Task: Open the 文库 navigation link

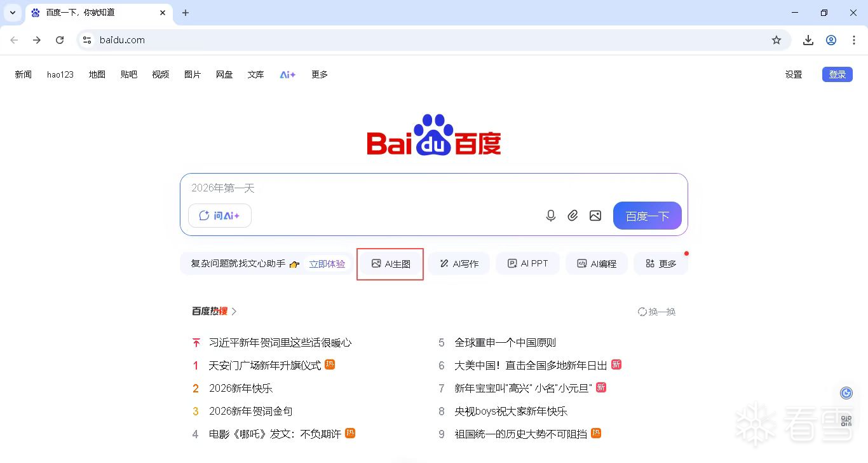Action: (x=256, y=74)
